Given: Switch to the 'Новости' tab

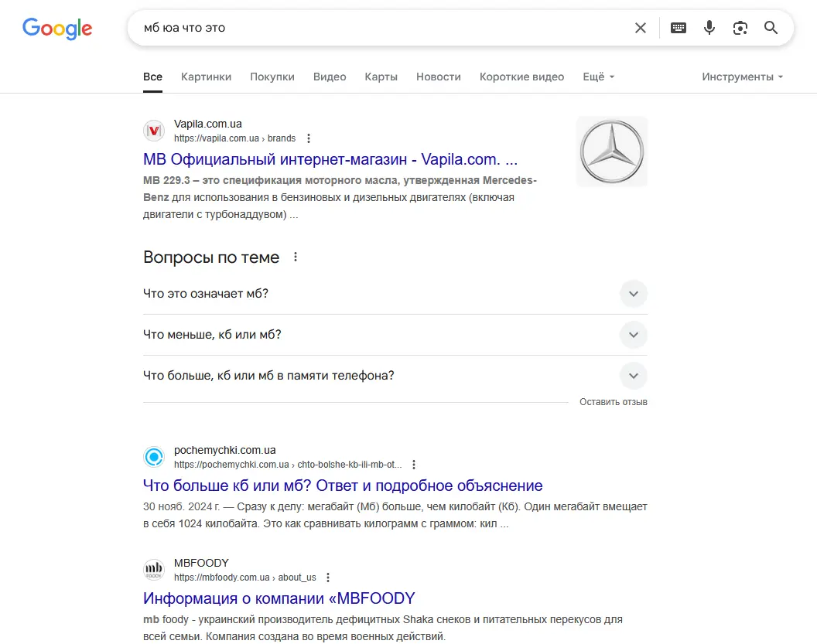Looking at the screenshot, I should click(x=438, y=77).
